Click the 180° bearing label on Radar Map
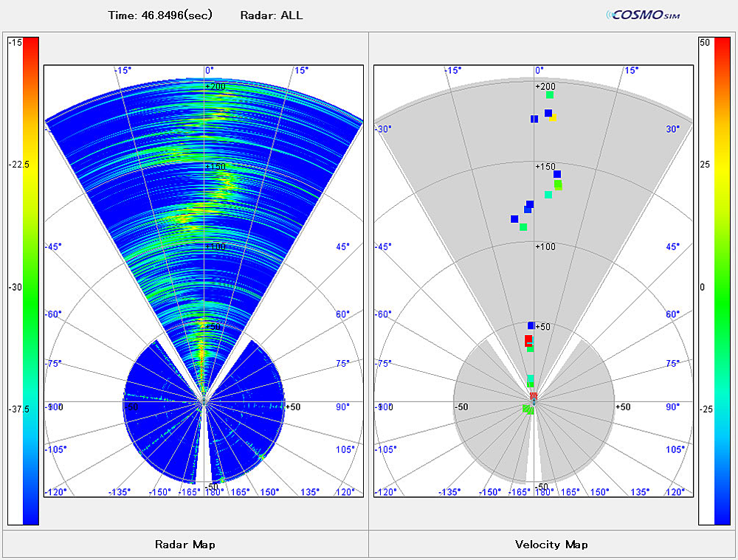738x560 pixels. click(215, 492)
